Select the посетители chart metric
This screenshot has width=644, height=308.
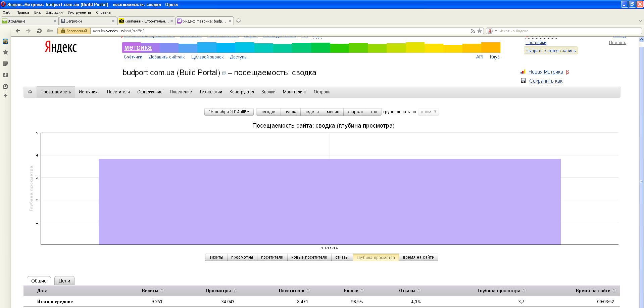click(x=272, y=257)
